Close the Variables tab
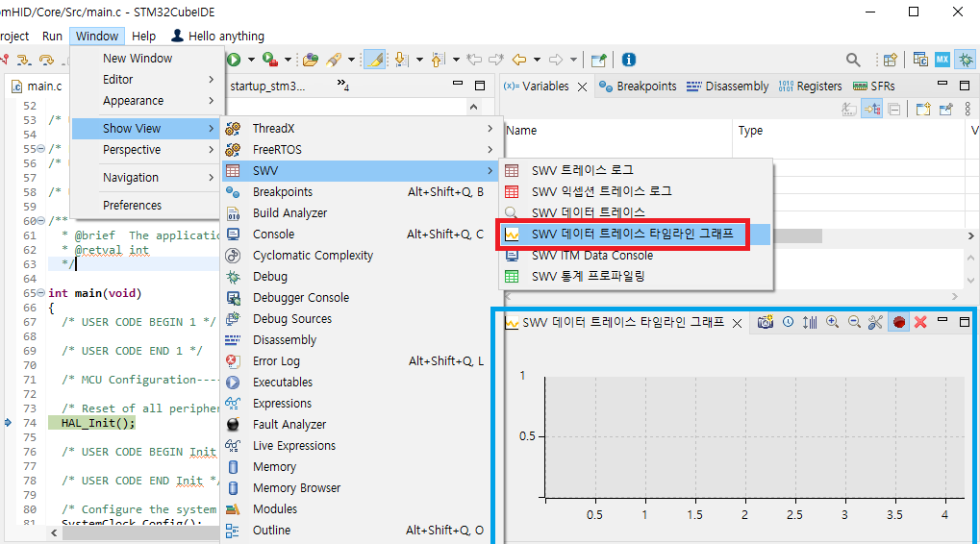 click(583, 87)
